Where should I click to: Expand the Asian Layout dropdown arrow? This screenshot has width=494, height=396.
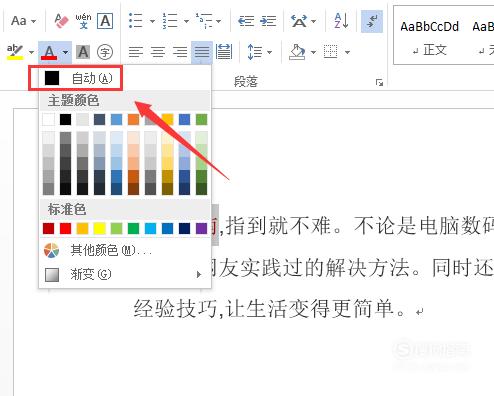(x=313, y=21)
